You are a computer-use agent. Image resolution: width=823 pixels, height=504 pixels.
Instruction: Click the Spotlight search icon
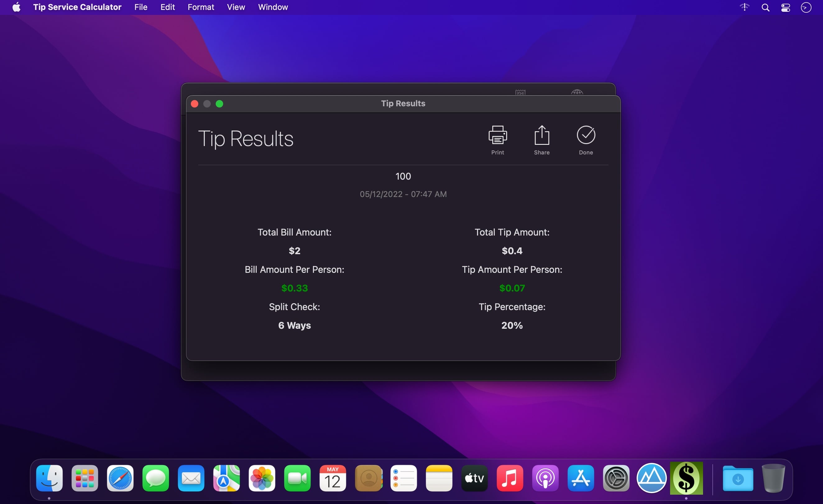(x=765, y=7)
